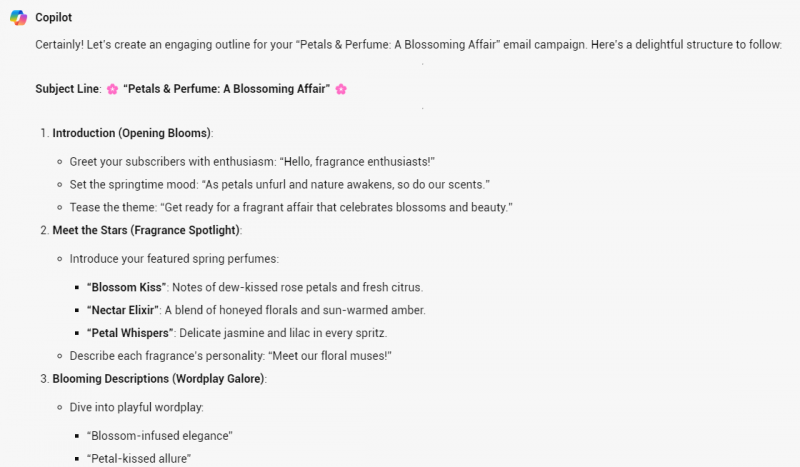Select the "Blooming Descriptions (Wordplay Galore)" heading
The height and width of the screenshot is (467, 800).
159,379
